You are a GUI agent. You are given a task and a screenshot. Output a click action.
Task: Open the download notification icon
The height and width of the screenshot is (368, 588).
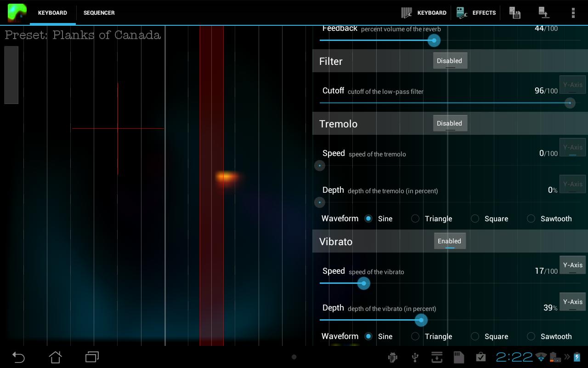[x=436, y=357]
